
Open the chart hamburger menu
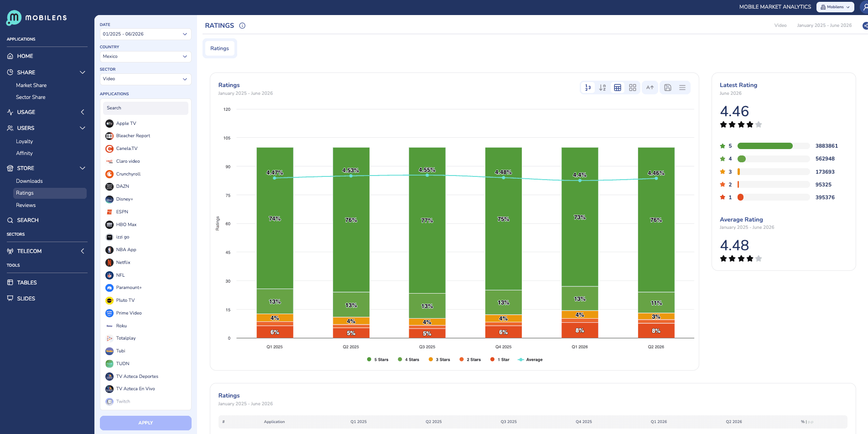coord(682,88)
